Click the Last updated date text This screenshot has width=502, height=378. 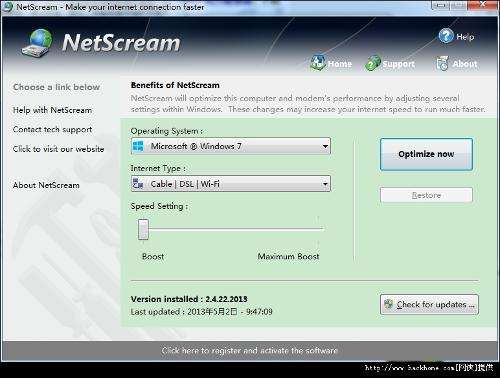pos(201,312)
